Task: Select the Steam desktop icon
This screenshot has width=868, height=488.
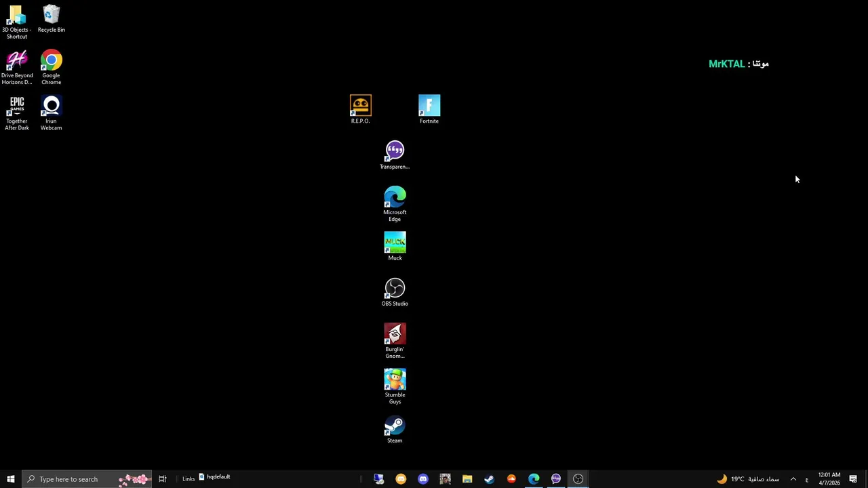Action: click(395, 429)
